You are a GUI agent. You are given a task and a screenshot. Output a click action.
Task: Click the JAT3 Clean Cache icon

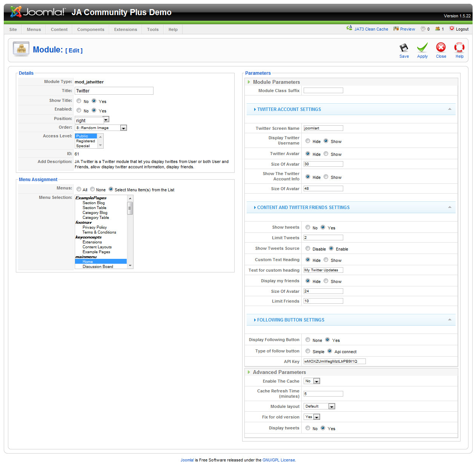click(349, 28)
